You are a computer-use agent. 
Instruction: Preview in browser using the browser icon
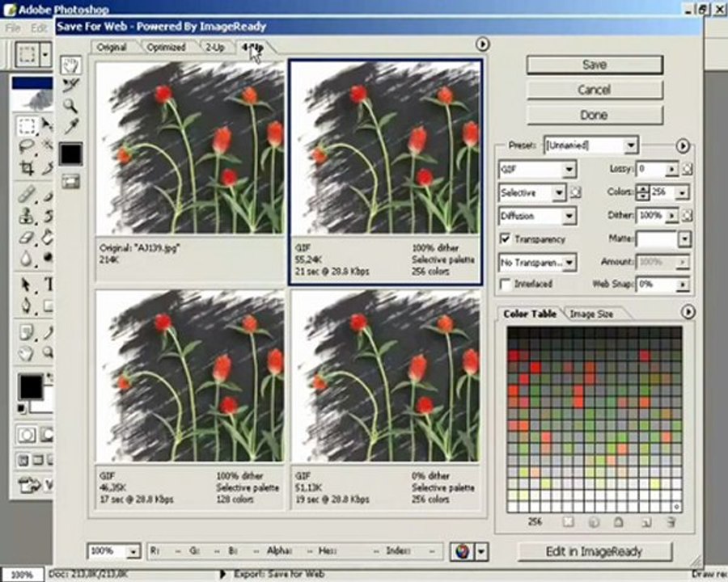pyautogui.click(x=462, y=551)
